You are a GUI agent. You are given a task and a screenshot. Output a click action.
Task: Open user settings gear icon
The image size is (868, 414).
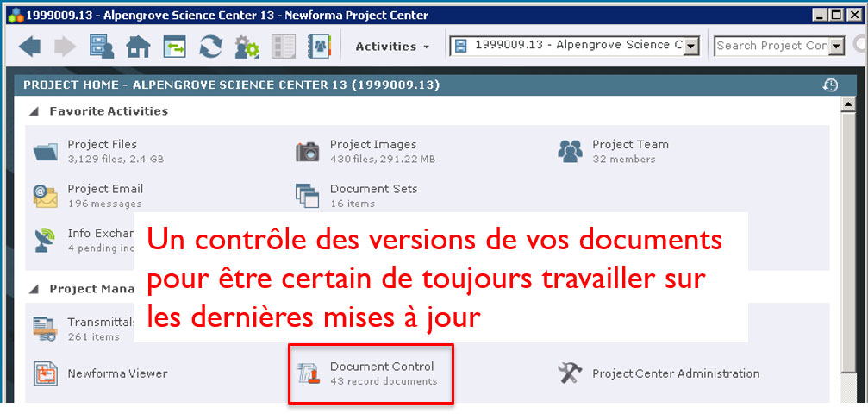[x=247, y=47]
